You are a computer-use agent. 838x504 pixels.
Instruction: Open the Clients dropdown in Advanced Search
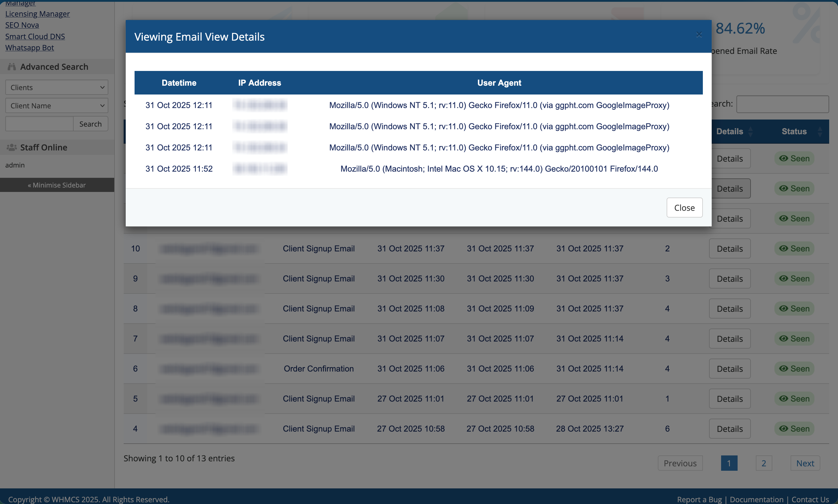pyautogui.click(x=57, y=87)
